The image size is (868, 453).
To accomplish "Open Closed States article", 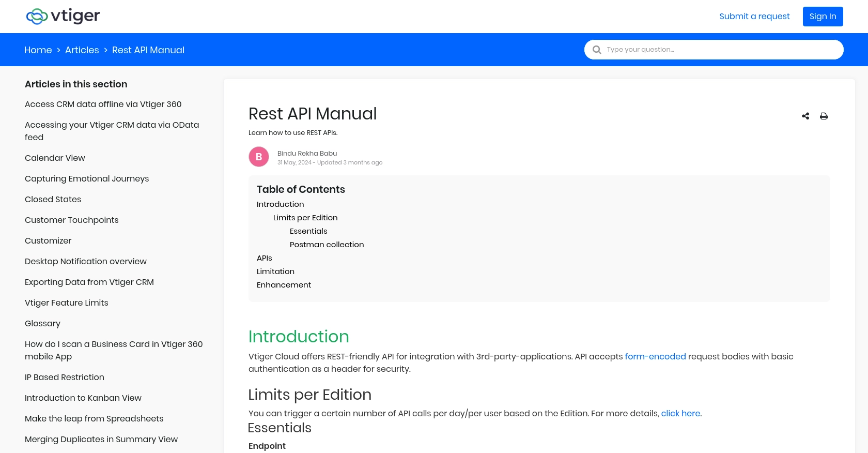I will pyautogui.click(x=53, y=199).
